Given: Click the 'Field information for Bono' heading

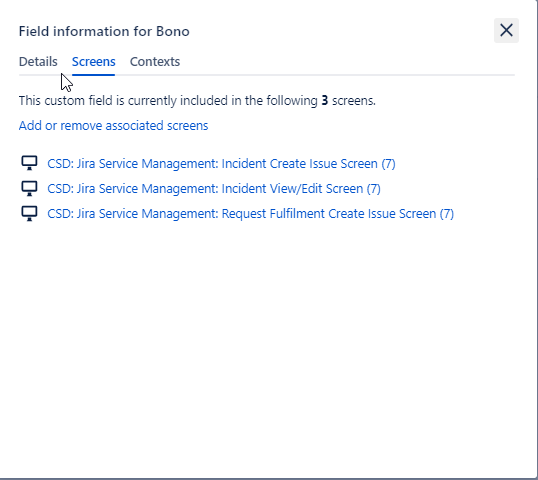Looking at the screenshot, I should [x=104, y=31].
